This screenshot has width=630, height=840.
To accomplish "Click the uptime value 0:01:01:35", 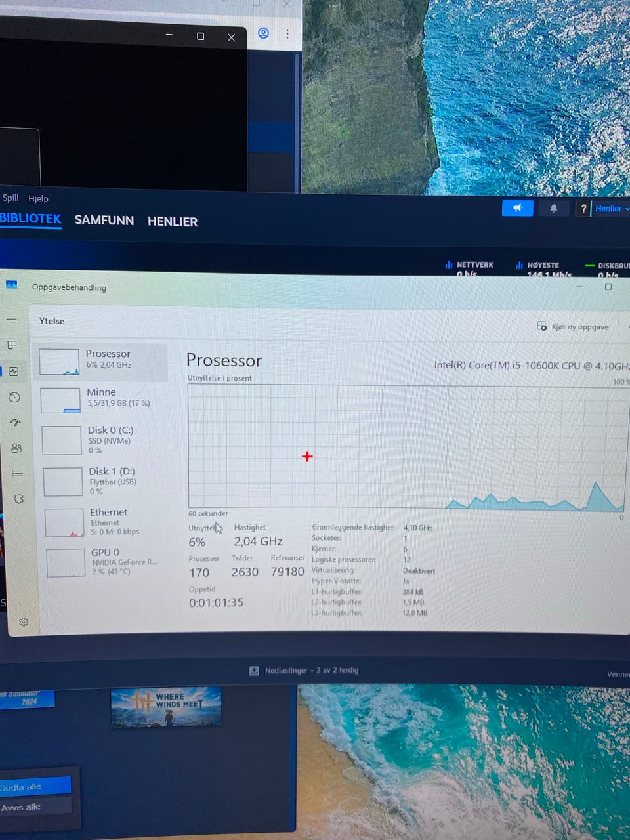I will (x=217, y=602).
